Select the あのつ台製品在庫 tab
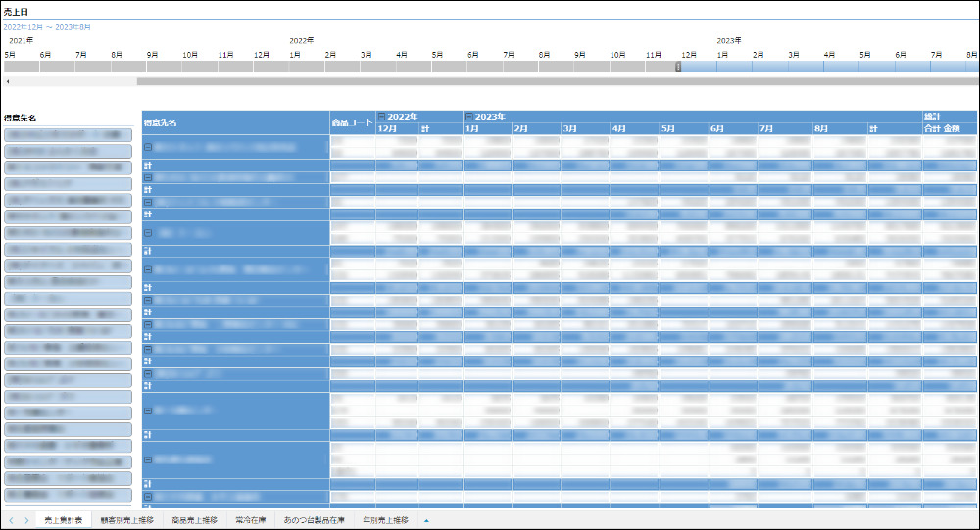Viewport: 980px width, 530px height. tap(315, 520)
